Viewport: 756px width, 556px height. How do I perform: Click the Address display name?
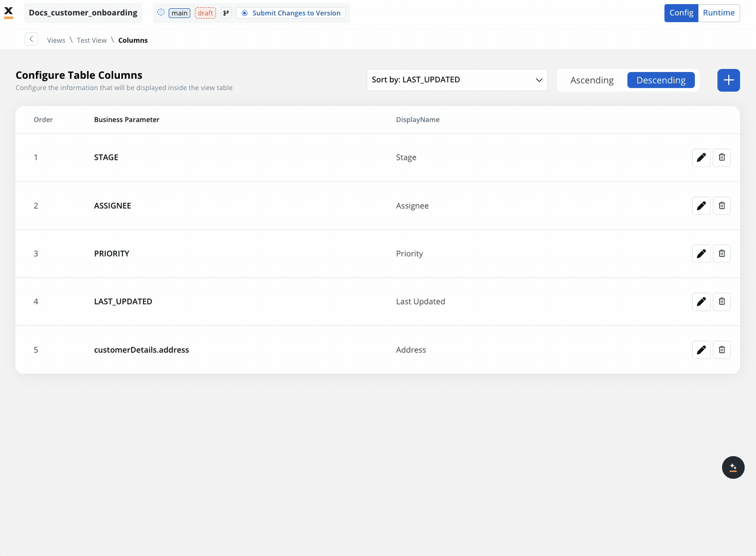tap(411, 350)
